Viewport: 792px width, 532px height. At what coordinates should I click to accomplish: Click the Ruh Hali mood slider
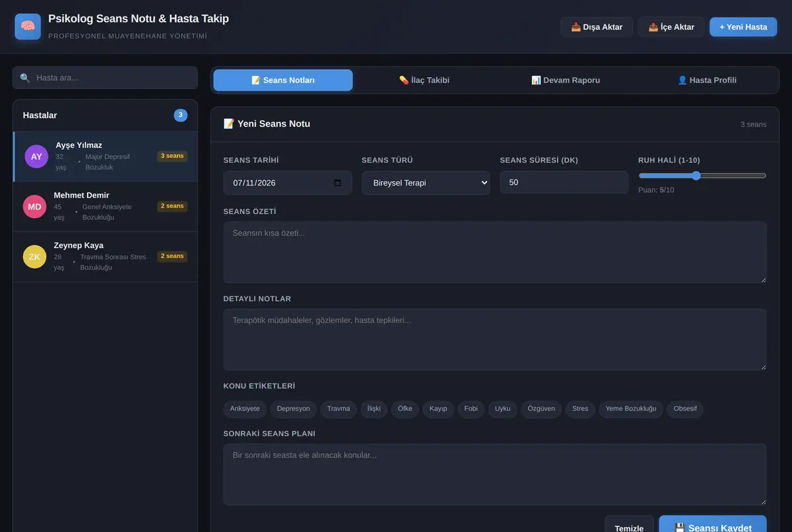(x=702, y=176)
